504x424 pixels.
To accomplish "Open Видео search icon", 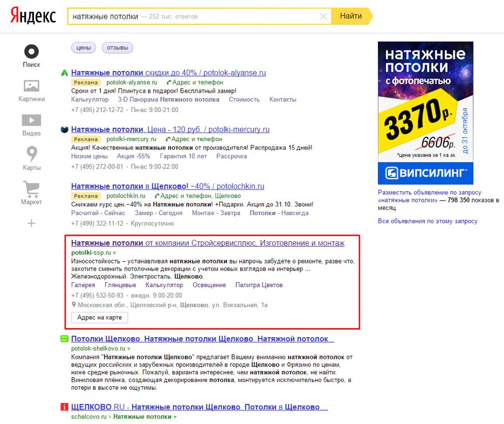I will pos(31,120).
